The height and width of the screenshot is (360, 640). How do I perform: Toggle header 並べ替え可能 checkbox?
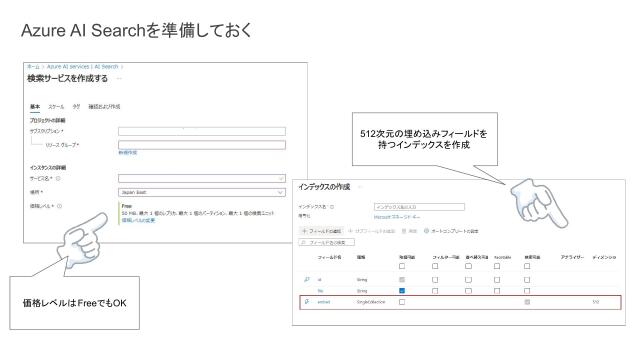[x=469, y=266]
